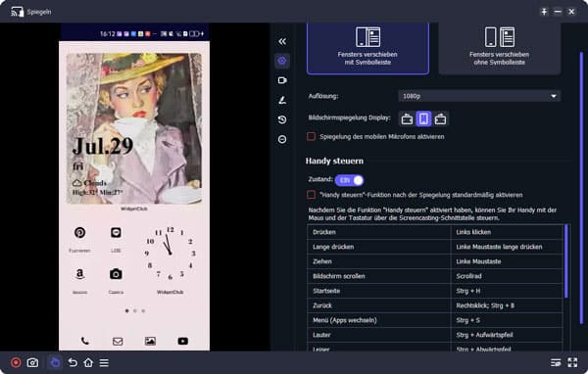Image resolution: width=588 pixels, height=374 pixels.
Task: Click the back arrow in bottom toolbar
Action: coord(73,362)
